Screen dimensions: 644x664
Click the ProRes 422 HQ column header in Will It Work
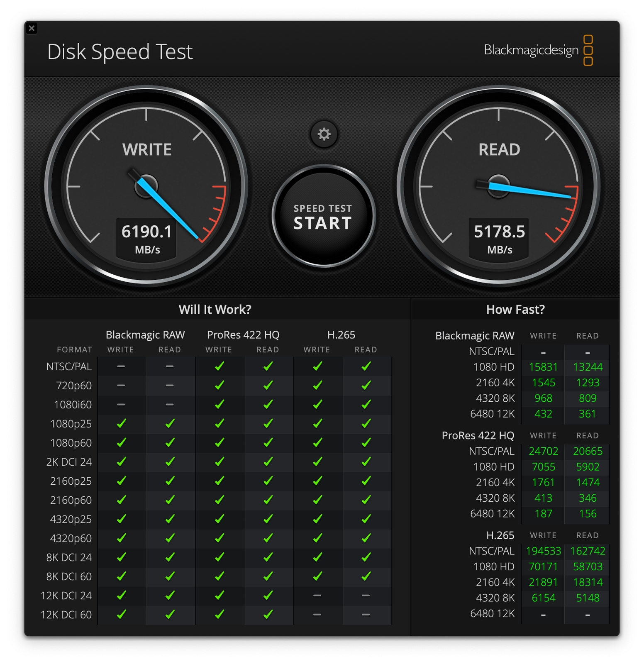click(x=243, y=335)
